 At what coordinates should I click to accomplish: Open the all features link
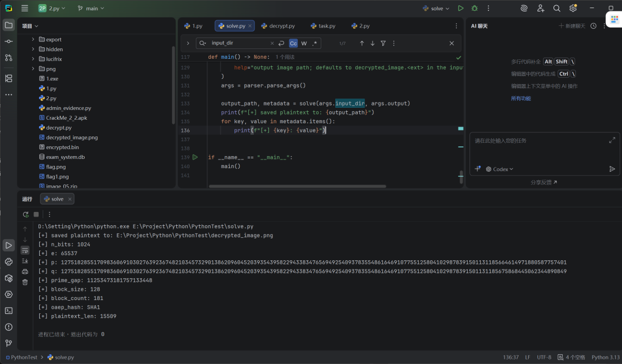click(521, 98)
